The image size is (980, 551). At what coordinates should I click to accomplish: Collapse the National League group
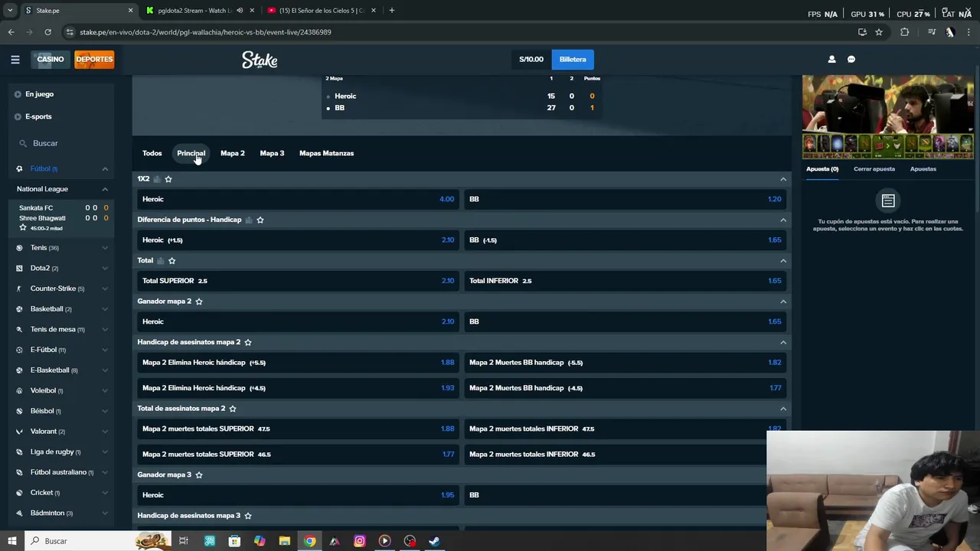click(x=105, y=189)
